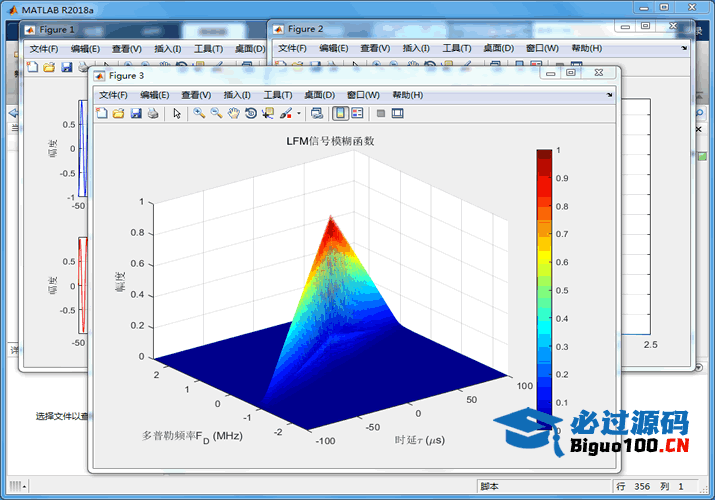
Task: Open the 文件(F) menu in Figure 3
Action: (113, 95)
